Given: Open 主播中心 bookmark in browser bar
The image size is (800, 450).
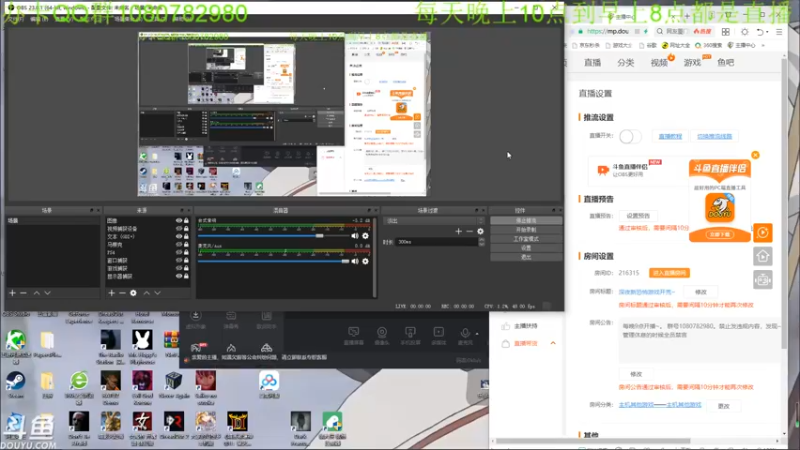Looking at the screenshot, I should pos(741,45).
